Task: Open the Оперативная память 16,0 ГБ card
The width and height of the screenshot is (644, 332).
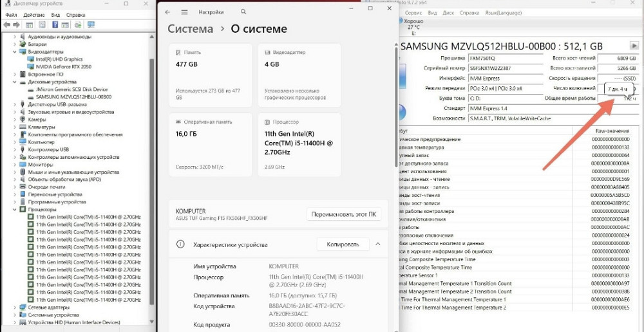Action: [211, 145]
